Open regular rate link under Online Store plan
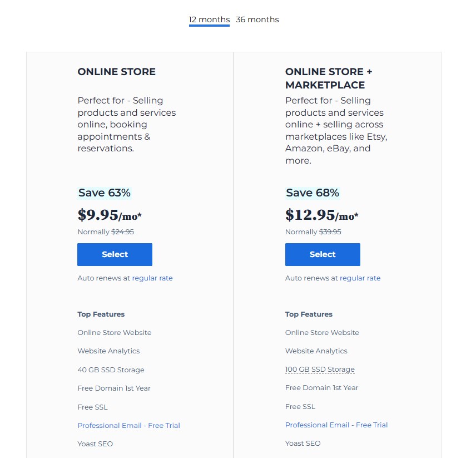 click(x=152, y=278)
